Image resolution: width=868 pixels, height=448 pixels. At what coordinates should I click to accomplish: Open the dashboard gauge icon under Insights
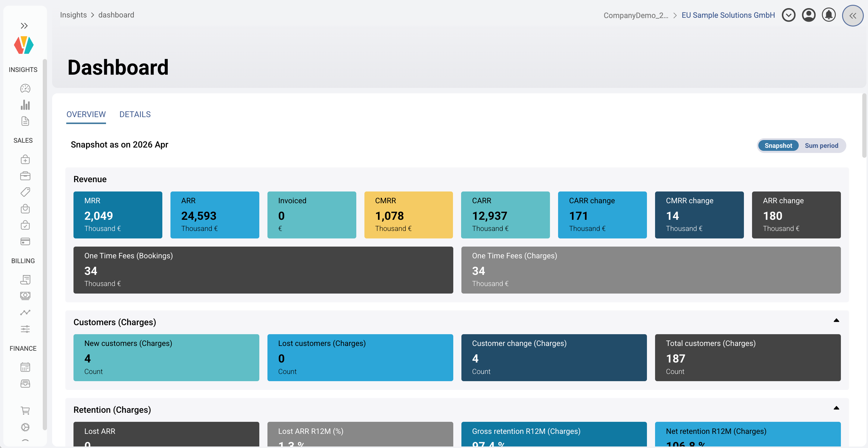tap(25, 88)
